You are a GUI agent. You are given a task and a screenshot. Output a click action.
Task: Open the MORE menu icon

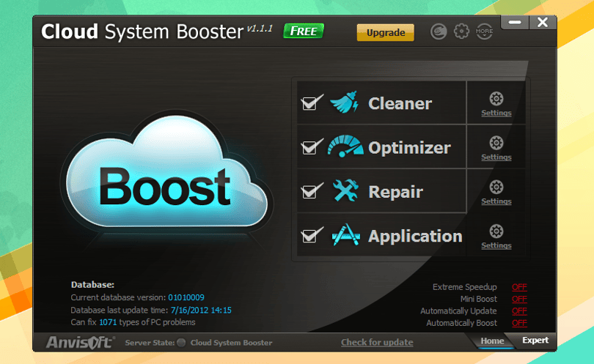(x=485, y=31)
